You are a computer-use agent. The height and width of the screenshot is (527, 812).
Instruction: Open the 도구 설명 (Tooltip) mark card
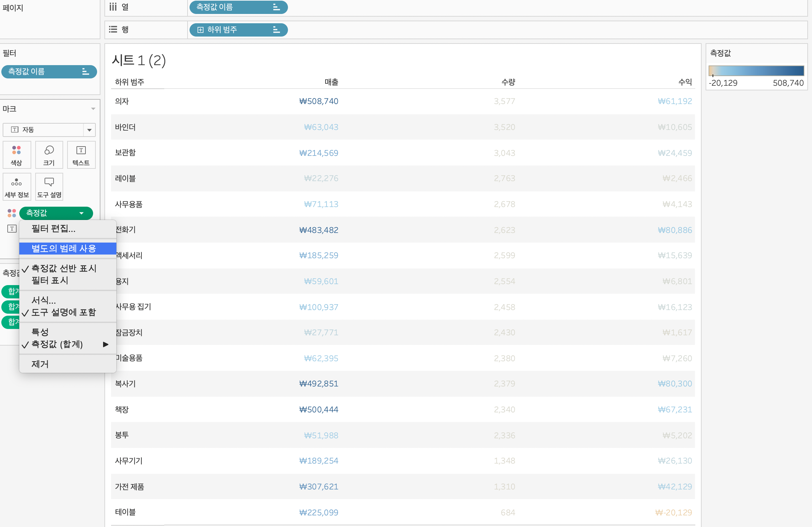(x=49, y=186)
